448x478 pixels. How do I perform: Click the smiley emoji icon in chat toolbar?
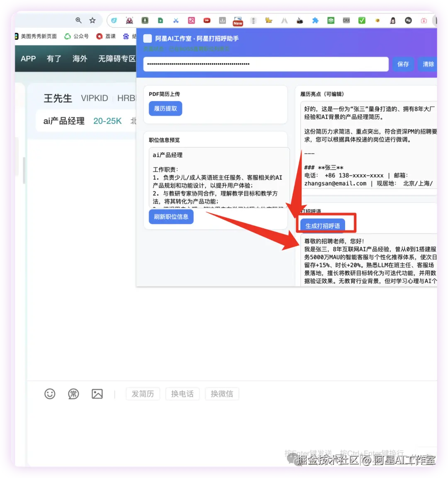(x=50, y=394)
